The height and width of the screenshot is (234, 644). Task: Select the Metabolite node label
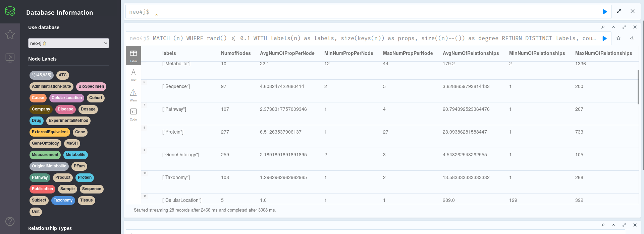(x=75, y=155)
